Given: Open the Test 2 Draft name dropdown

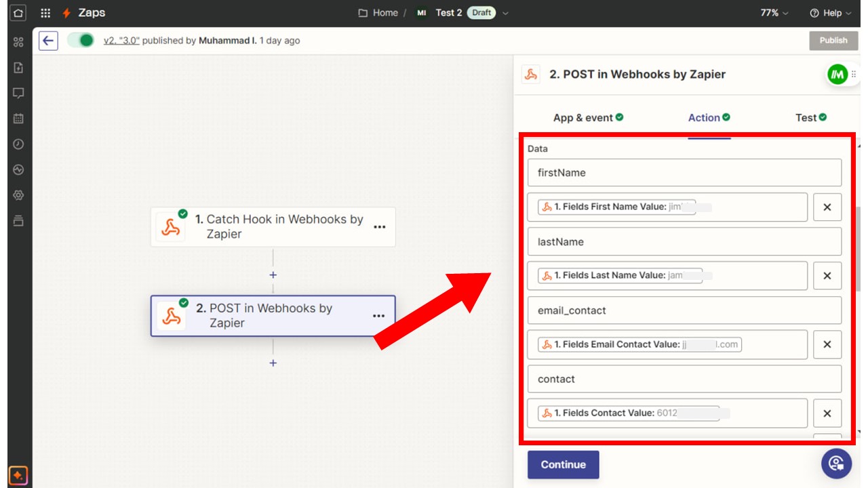Looking at the screenshot, I should coord(505,13).
